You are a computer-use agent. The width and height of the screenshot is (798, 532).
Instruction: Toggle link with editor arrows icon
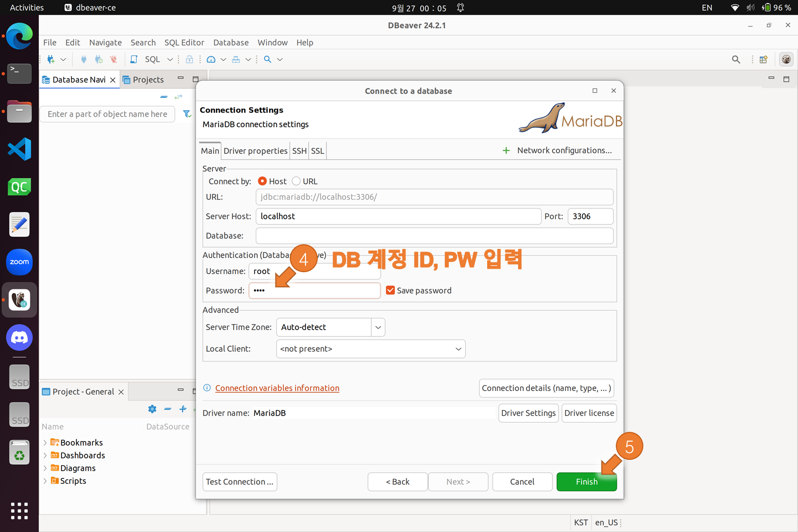(178, 97)
